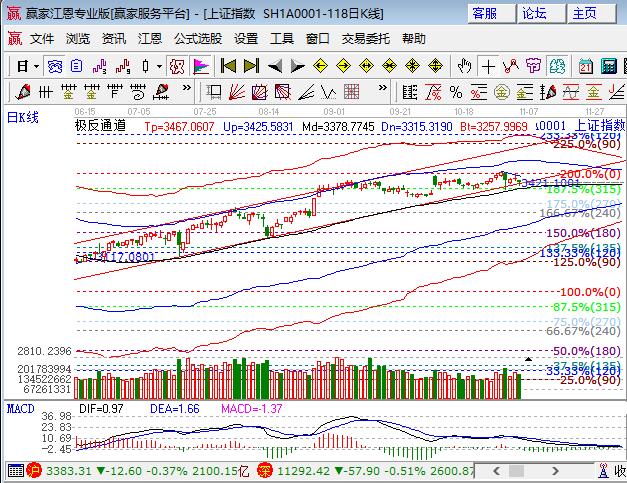The image size is (627, 483).
Task: Open the 江恩 menu
Action: 151,38
